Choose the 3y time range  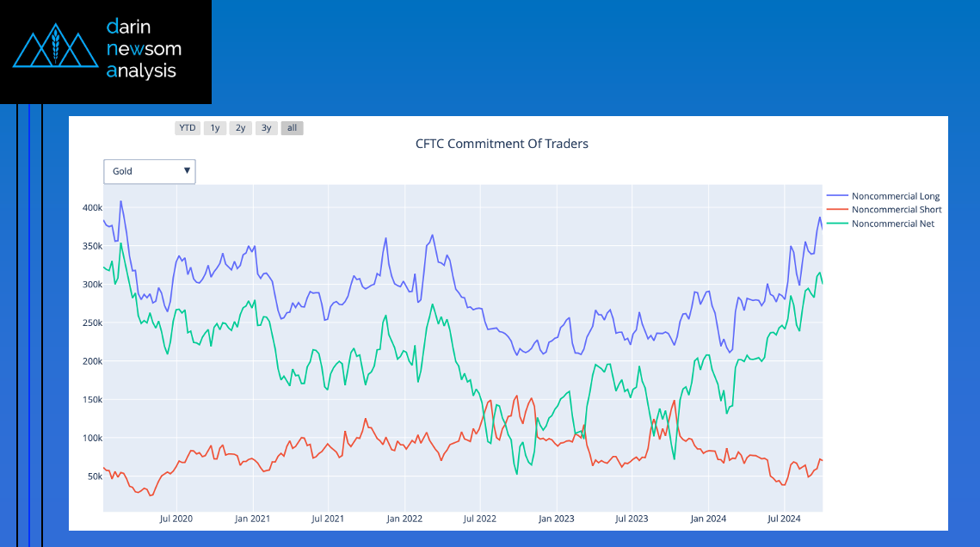267,128
